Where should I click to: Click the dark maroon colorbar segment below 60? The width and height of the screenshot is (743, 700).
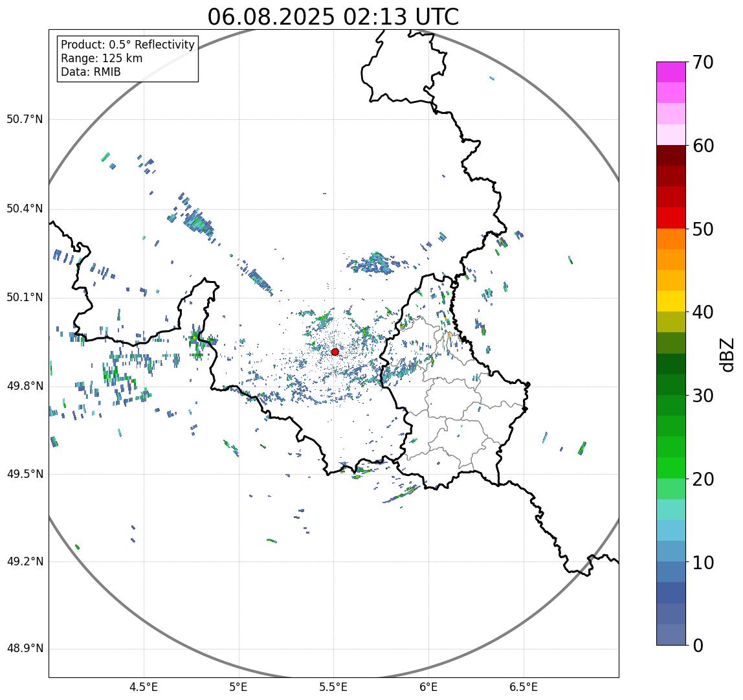click(671, 155)
